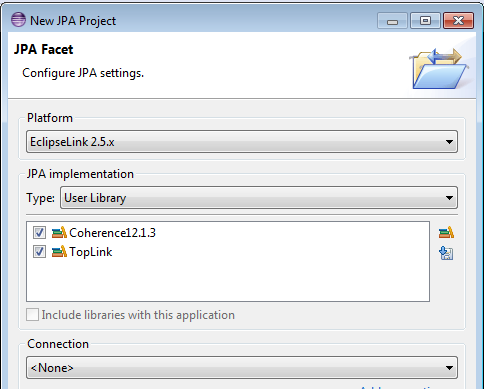
Task: Click the Configure JPA settings description
Action: (x=83, y=73)
